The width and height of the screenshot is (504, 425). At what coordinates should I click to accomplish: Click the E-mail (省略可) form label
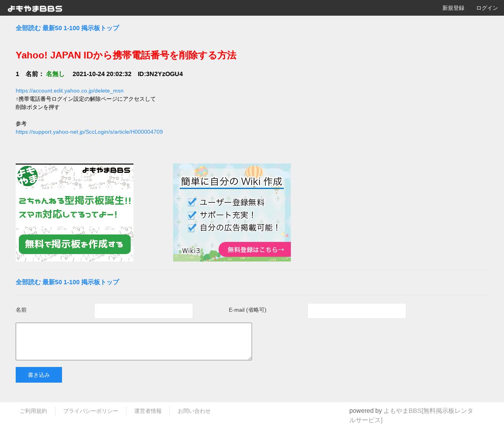coord(248,310)
